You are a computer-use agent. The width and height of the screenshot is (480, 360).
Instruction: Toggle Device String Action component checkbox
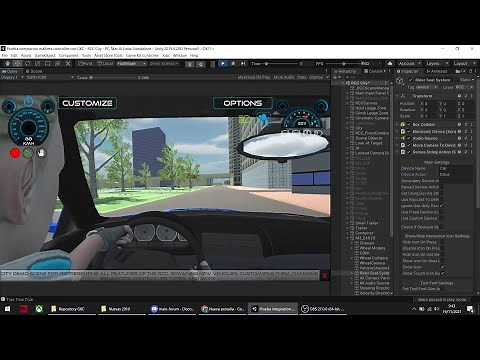pos(409,152)
